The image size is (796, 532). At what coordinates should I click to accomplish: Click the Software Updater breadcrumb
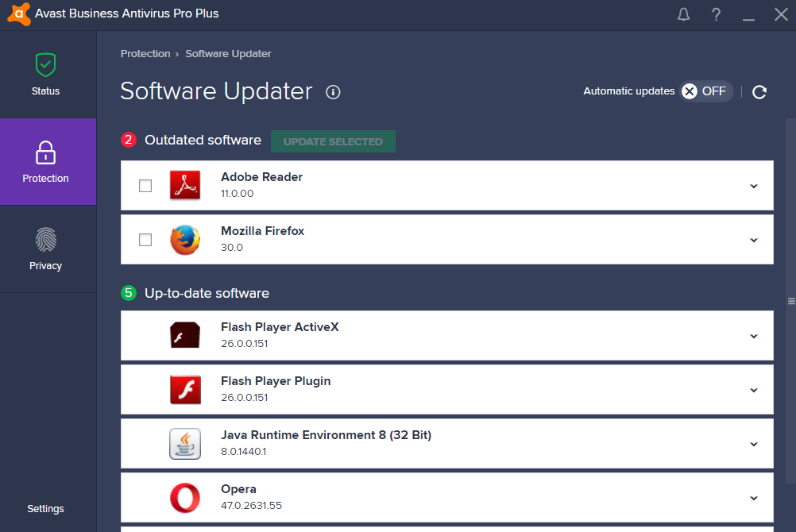(228, 54)
